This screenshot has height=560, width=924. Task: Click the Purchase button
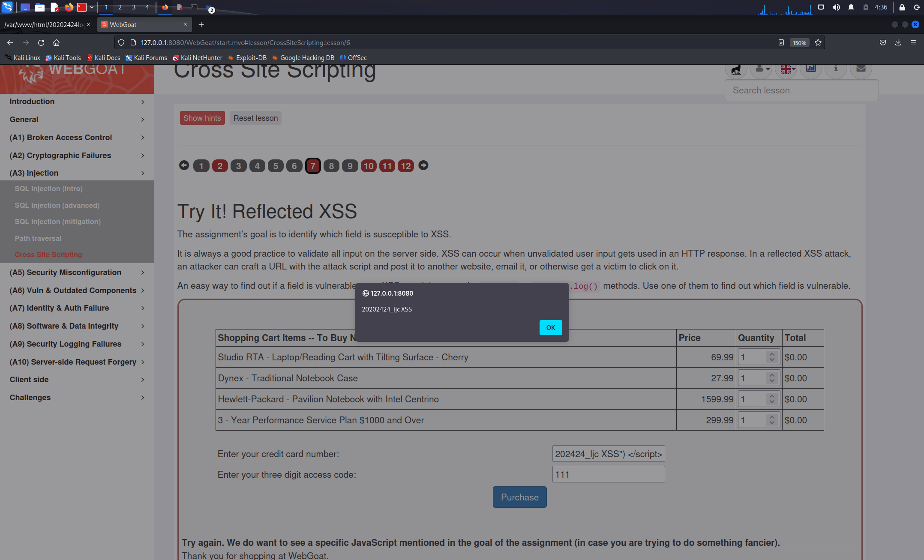(x=519, y=497)
